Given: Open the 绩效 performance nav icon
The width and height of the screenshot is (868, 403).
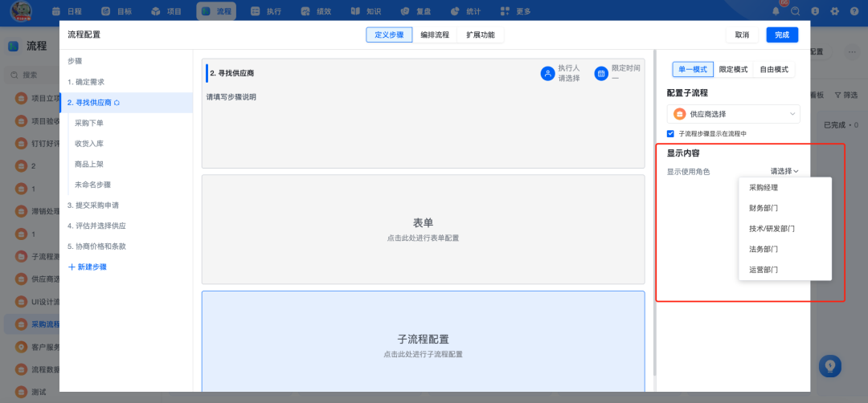Looking at the screenshot, I should click(305, 11).
